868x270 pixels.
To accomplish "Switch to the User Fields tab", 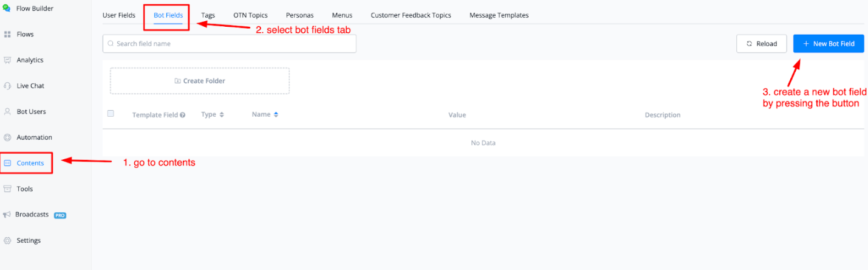I will pyautogui.click(x=119, y=15).
